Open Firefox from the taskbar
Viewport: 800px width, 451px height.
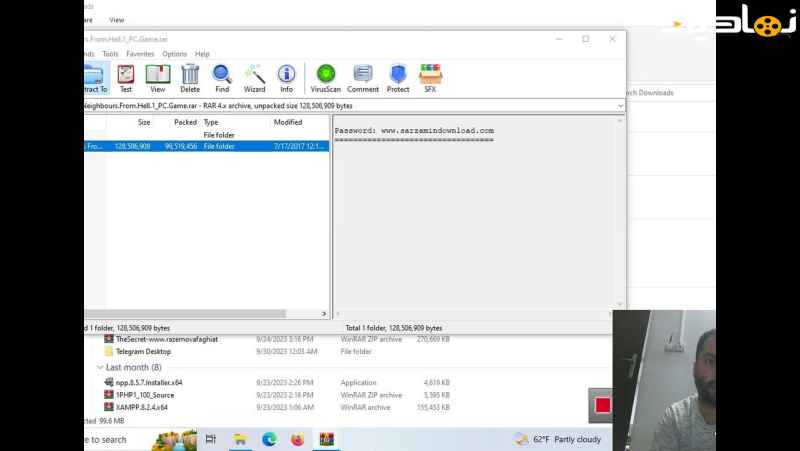(297, 439)
